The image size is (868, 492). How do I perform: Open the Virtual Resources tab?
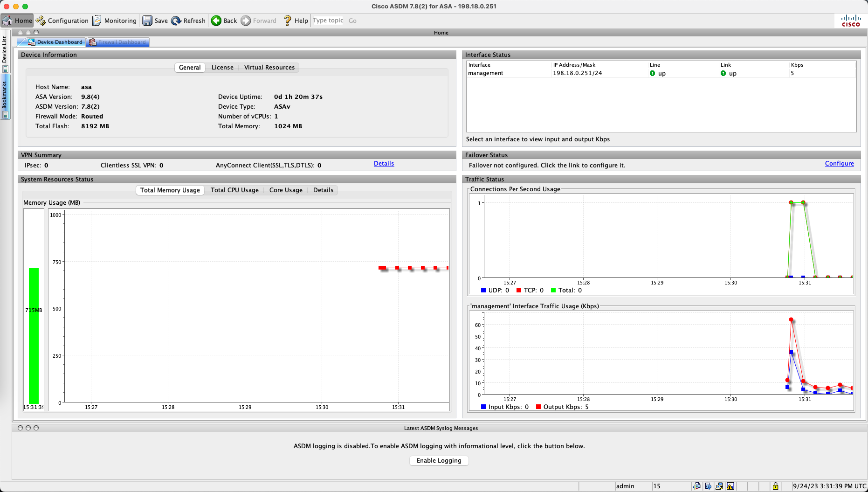pyautogui.click(x=269, y=68)
